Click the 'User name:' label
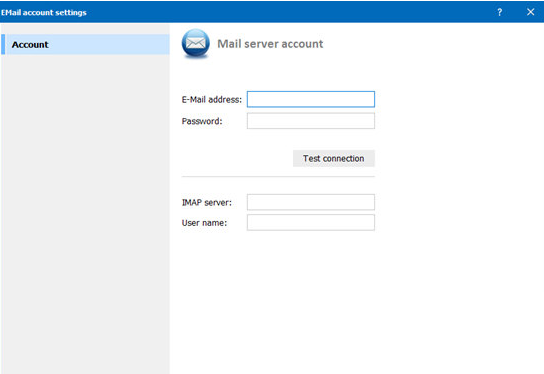Screen dimensions: 544x374 coord(204,223)
